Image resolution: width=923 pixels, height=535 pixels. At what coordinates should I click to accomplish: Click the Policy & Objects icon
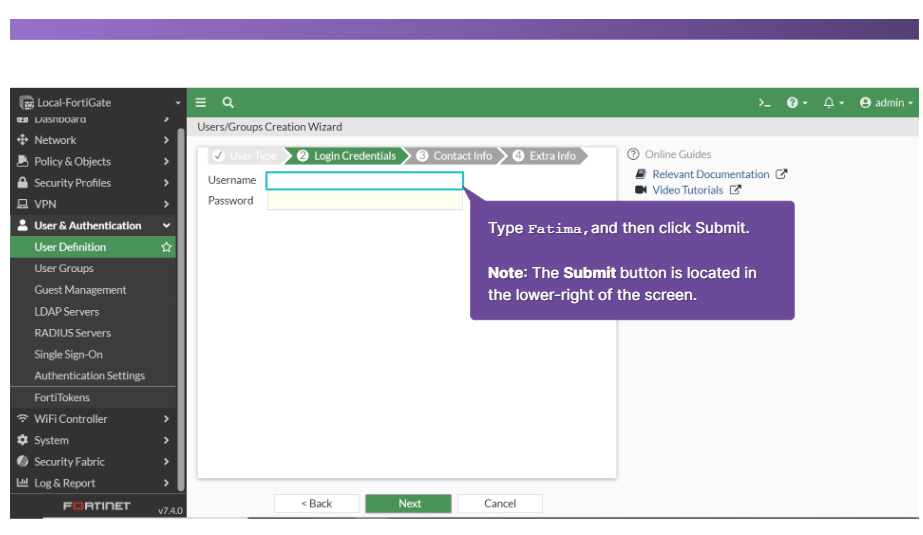click(x=22, y=161)
